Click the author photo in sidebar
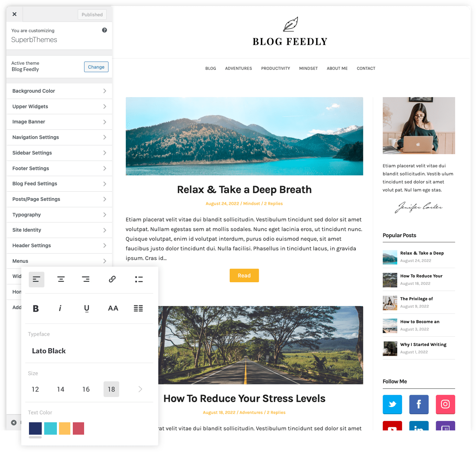 [419, 126]
